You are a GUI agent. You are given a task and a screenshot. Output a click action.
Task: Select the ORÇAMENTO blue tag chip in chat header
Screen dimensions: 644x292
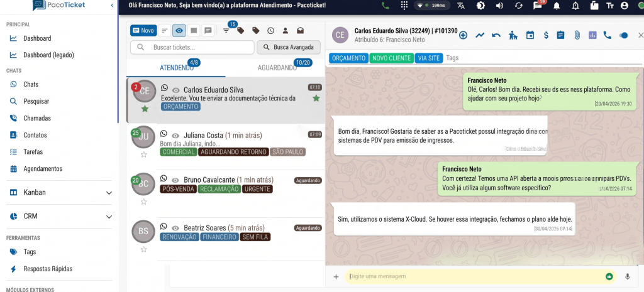[x=348, y=58]
